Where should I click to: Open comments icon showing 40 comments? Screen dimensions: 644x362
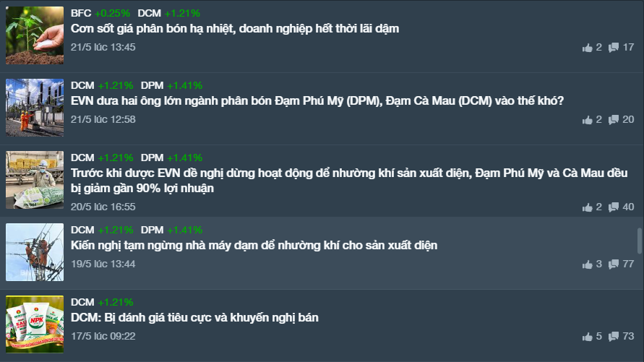[614, 207]
